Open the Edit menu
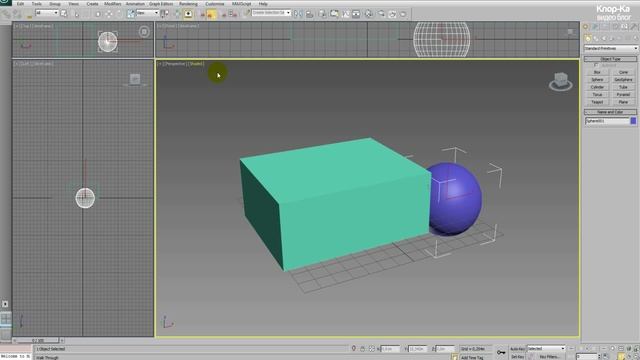 (x=20, y=4)
